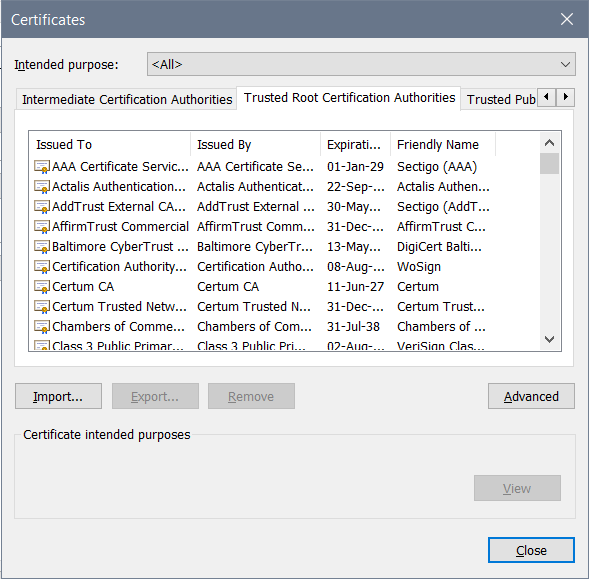Click the vertical scrollbar thumb
The width and height of the screenshot is (589, 579).
(549, 163)
